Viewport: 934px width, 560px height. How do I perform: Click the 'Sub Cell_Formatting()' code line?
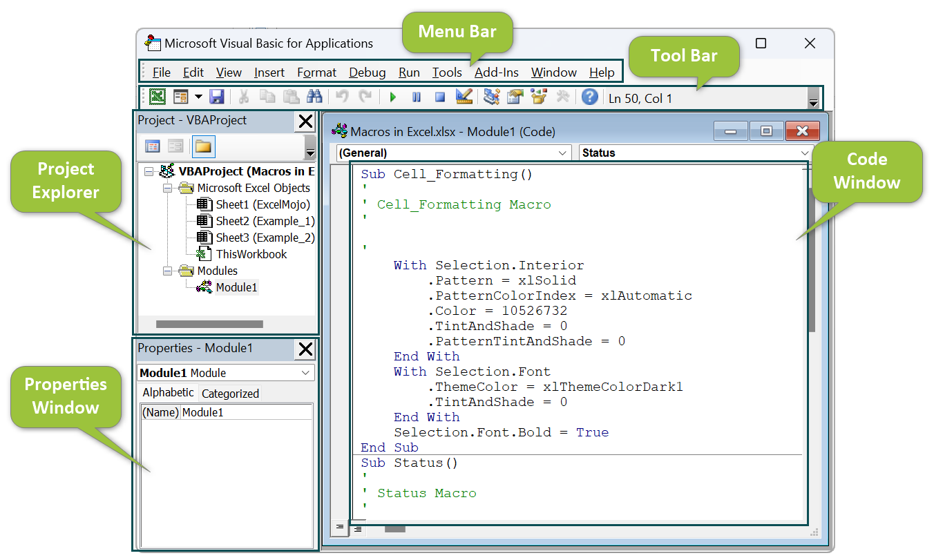pos(447,174)
